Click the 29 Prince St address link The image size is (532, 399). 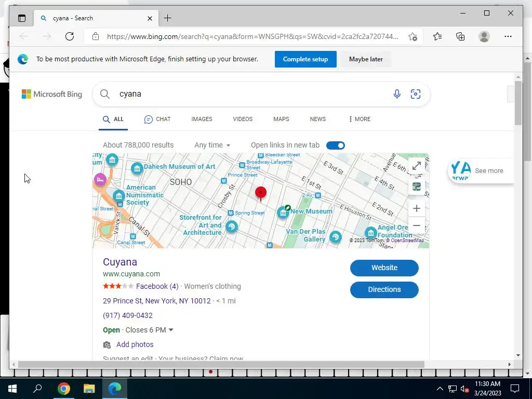tap(157, 301)
